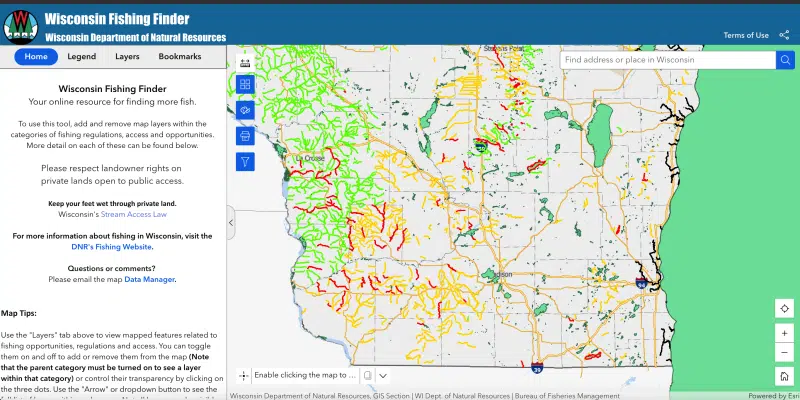The width and height of the screenshot is (800, 400).
Task: Switch to the Layers tab
Action: (127, 57)
